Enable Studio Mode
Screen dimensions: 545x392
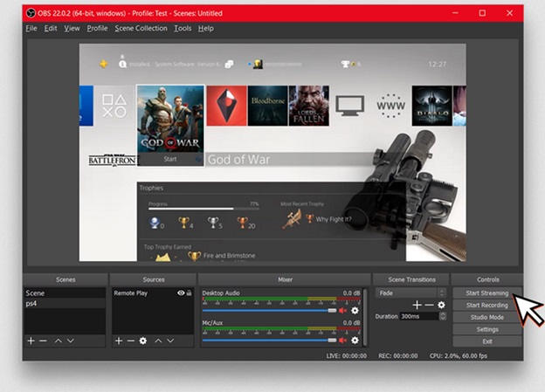coord(487,317)
